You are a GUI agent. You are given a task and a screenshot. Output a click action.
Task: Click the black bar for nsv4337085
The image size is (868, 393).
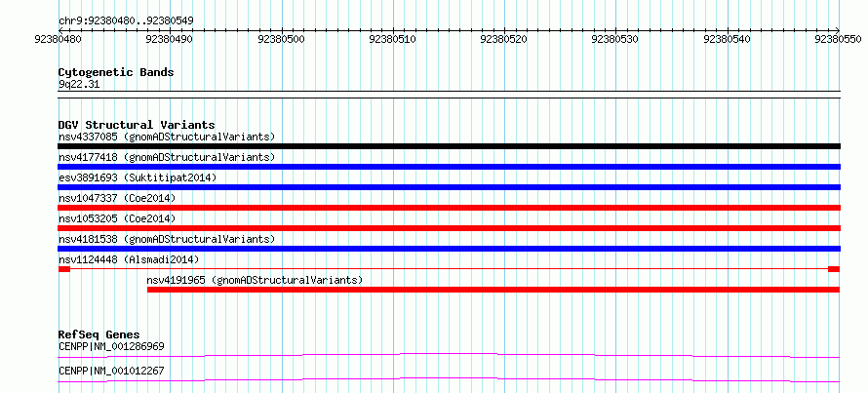[x=449, y=146]
